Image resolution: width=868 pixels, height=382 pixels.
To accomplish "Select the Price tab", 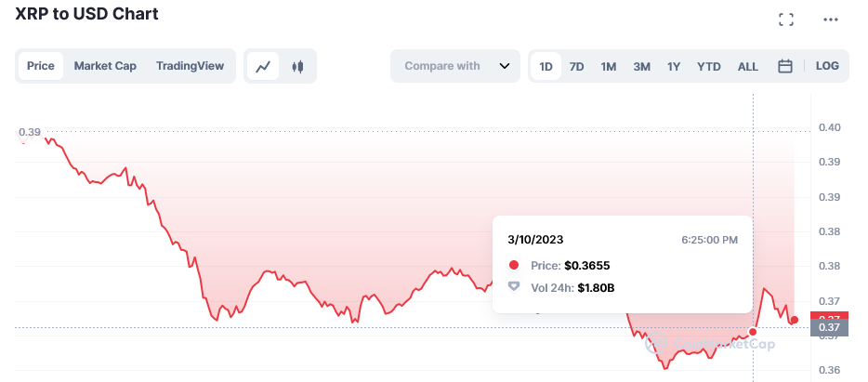I will pos(41,66).
